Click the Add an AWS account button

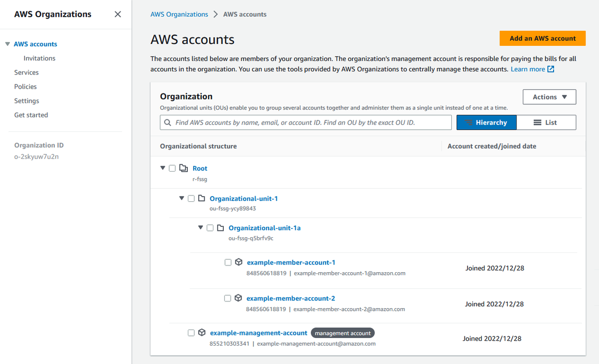542,38
